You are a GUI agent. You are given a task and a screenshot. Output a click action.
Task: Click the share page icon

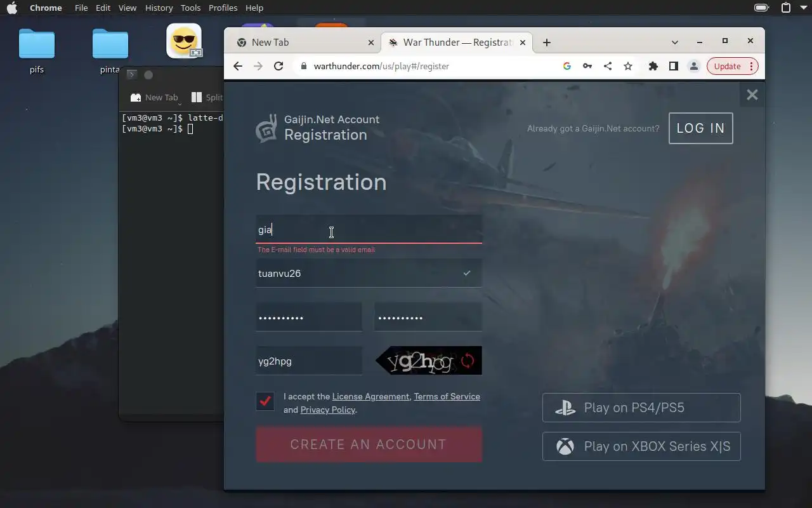(608, 66)
